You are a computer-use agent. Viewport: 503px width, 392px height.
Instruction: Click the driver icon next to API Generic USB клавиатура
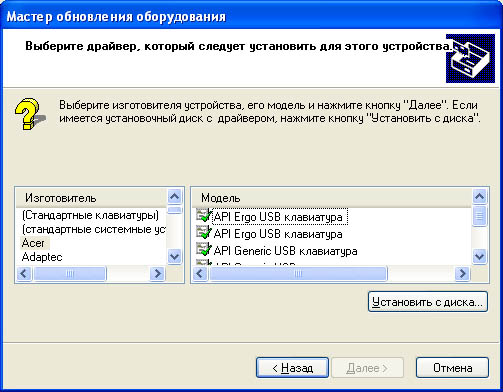[x=204, y=249]
